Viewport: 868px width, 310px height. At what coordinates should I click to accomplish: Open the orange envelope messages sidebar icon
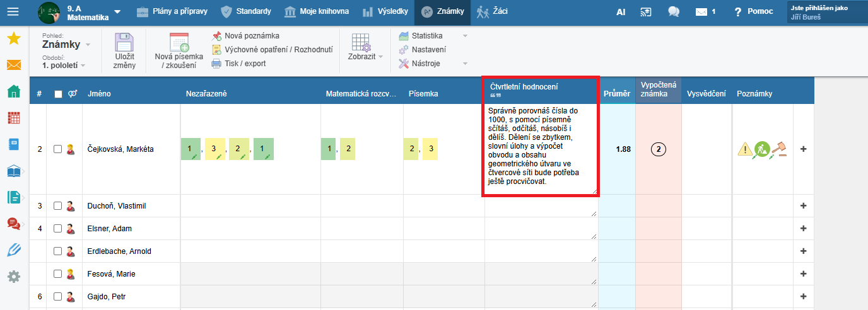point(13,65)
